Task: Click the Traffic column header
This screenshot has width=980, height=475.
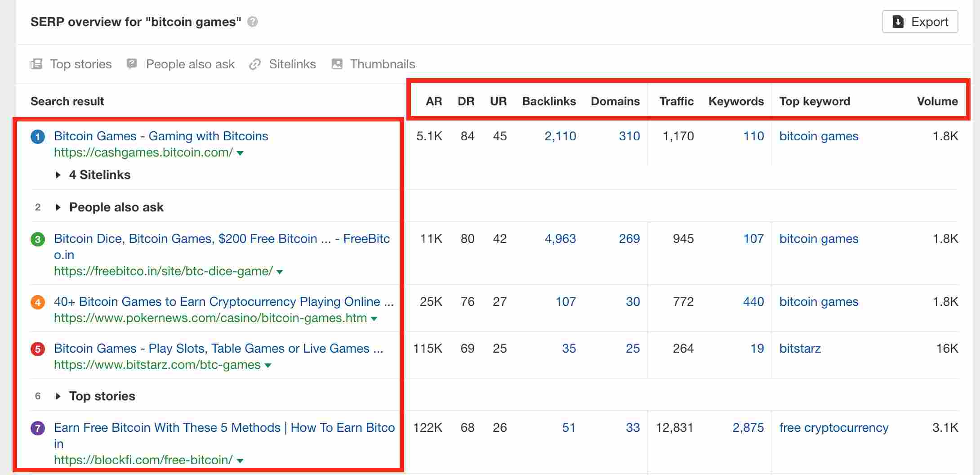Action: [677, 101]
